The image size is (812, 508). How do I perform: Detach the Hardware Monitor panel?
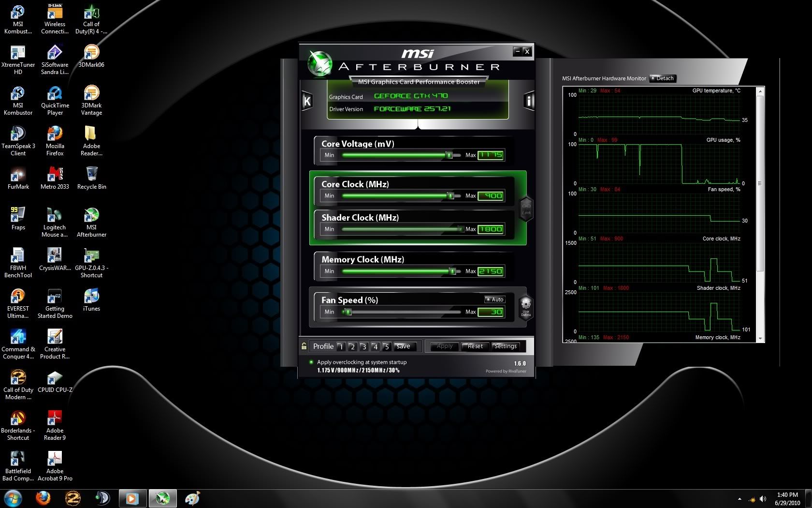663,78
